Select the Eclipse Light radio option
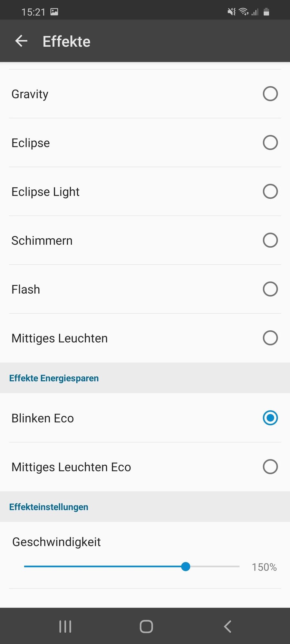Screen dimensions: 290x644 (x=270, y=191)
